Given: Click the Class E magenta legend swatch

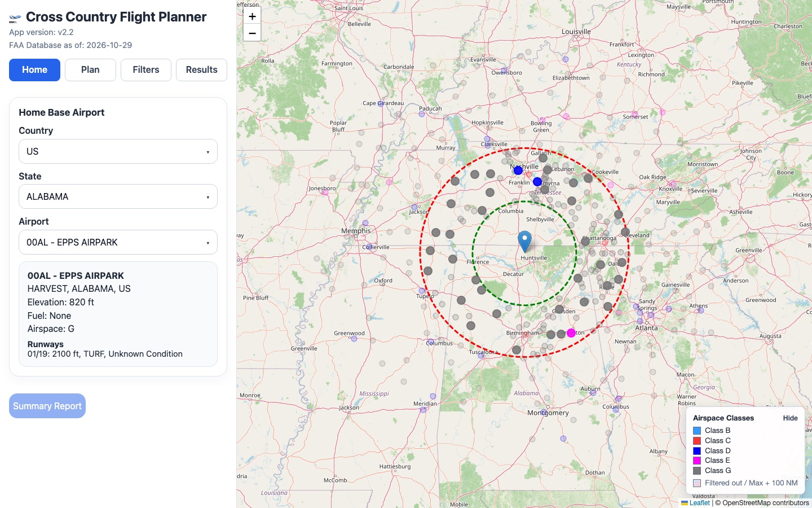Looking at the screenshot, I should [697, 461].
